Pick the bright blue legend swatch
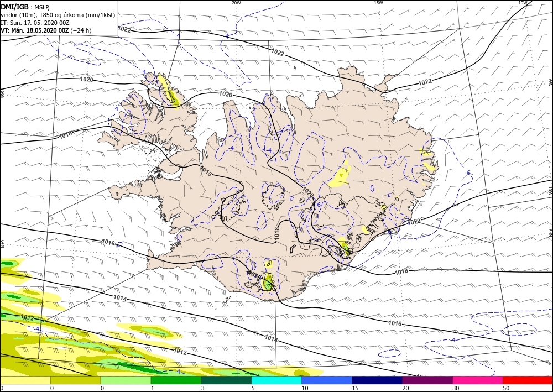Image resolution: width=553 pixels, height=392 pixels. click(327, 380)
